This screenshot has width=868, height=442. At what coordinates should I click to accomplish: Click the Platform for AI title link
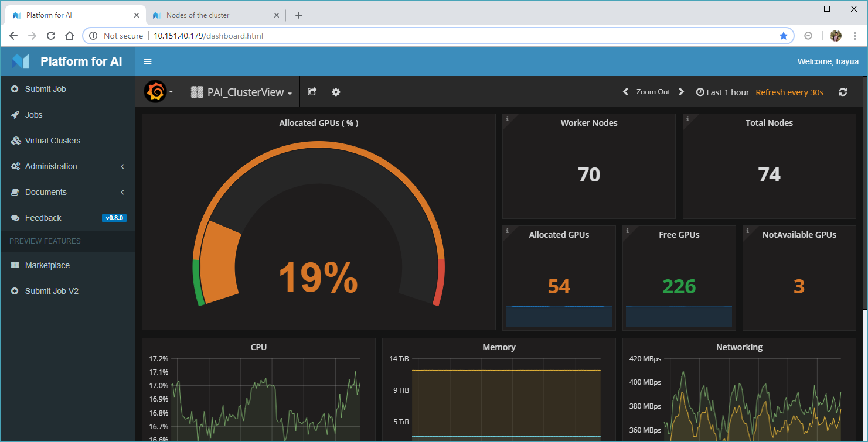click(81, 61)
